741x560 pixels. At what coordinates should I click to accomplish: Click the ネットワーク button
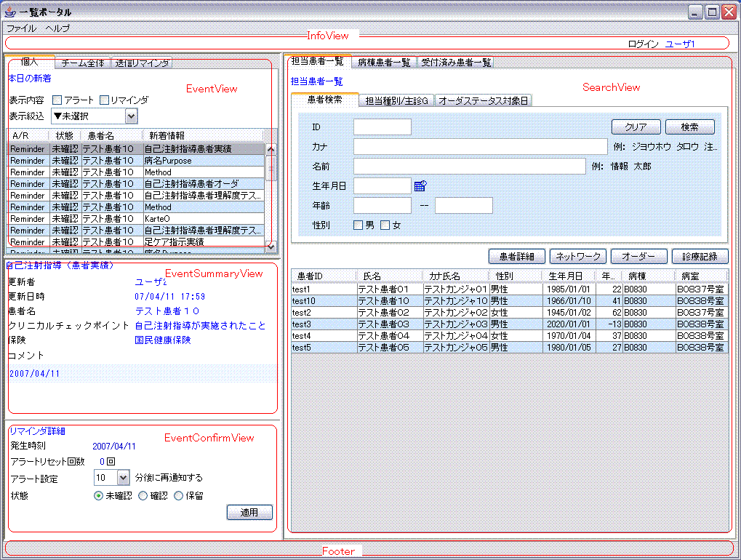(x=578, y=256)
